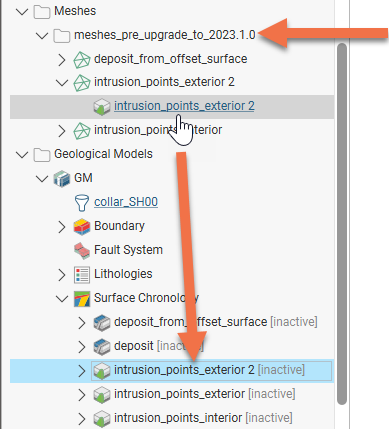Collapse the Surface Chronology node
This screenshot has height=429, width=389.
62,299
